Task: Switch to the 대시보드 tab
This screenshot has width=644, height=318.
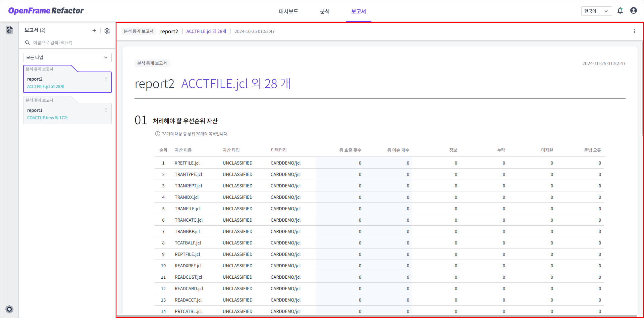Action: pos(288,11)
